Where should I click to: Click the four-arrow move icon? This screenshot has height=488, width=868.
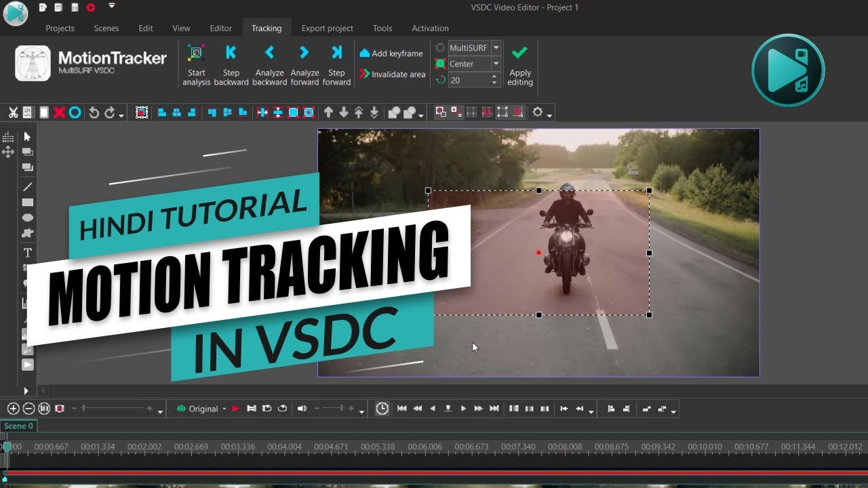tap(8, 152)
